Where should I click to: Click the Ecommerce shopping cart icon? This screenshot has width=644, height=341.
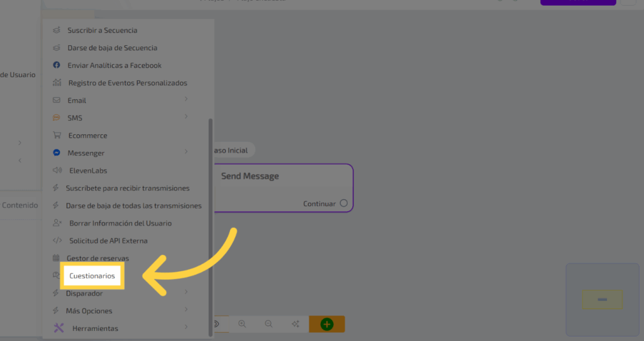[x=57, y=136]
